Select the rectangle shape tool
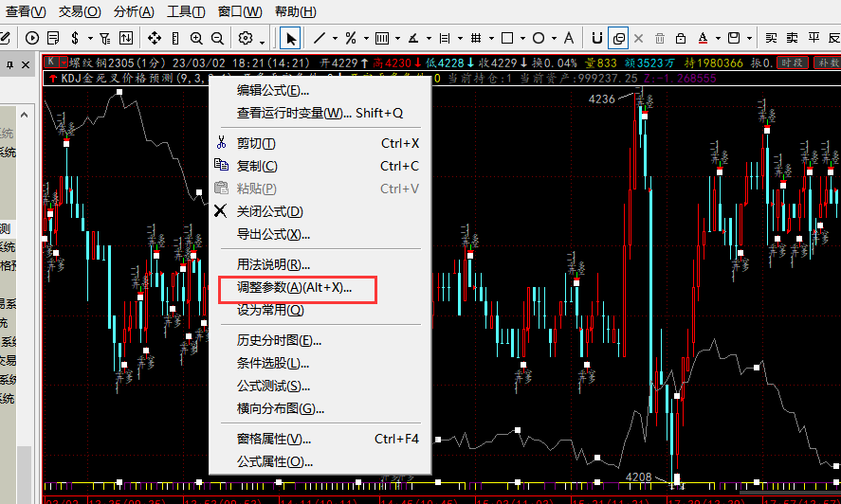Viewport: 841px width, 504px height. tap(507, 38)
